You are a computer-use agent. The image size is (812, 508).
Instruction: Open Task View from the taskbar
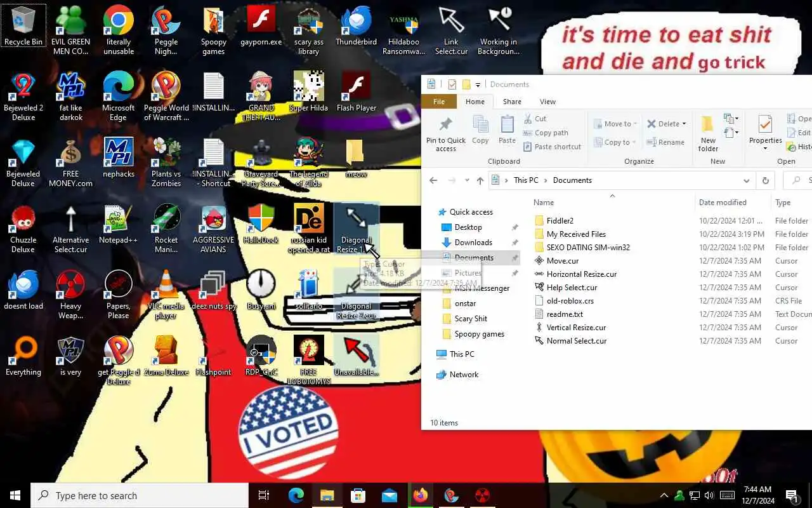264,495
